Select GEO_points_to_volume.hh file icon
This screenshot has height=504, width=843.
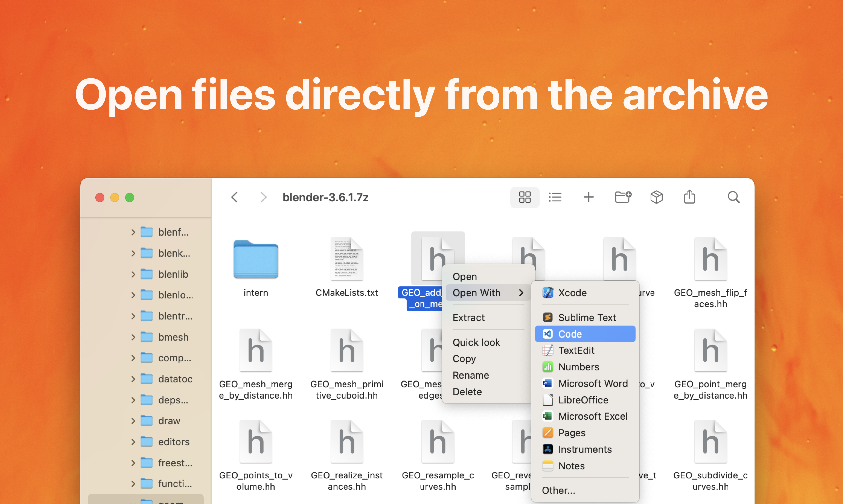[256, 442]
